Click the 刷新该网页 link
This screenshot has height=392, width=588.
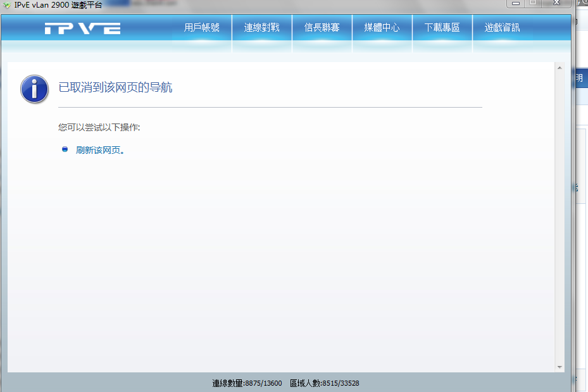[100, 150]
